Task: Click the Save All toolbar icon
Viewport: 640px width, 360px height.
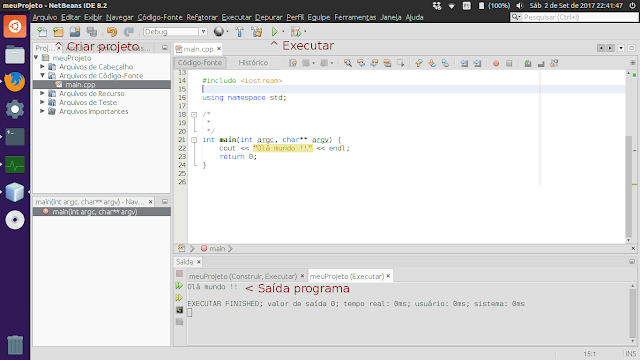Action: 92,32
